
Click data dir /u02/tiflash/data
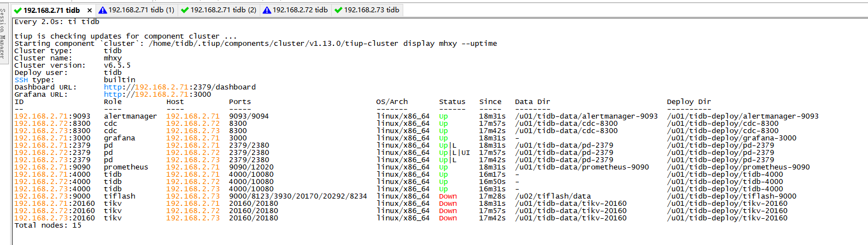click(x=553, y=196)
